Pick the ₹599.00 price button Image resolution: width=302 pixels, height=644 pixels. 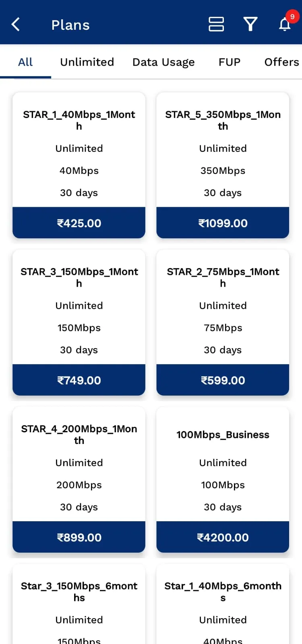tap(223, 380)
